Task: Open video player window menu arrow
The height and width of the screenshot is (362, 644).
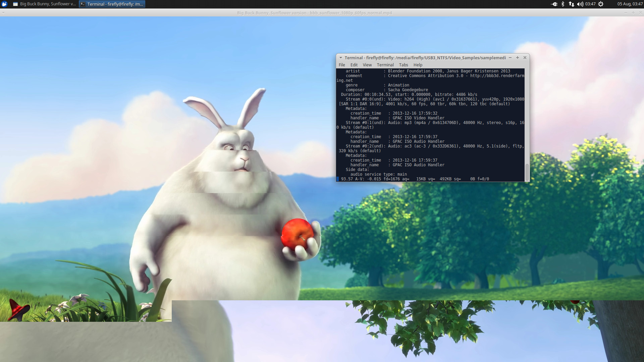Action: pos(3,13)
